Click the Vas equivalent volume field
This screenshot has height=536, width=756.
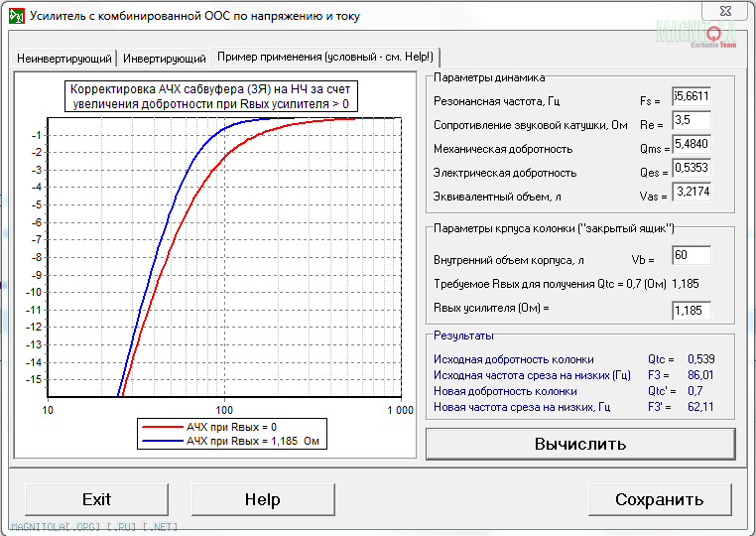click(x=692, y=193)
